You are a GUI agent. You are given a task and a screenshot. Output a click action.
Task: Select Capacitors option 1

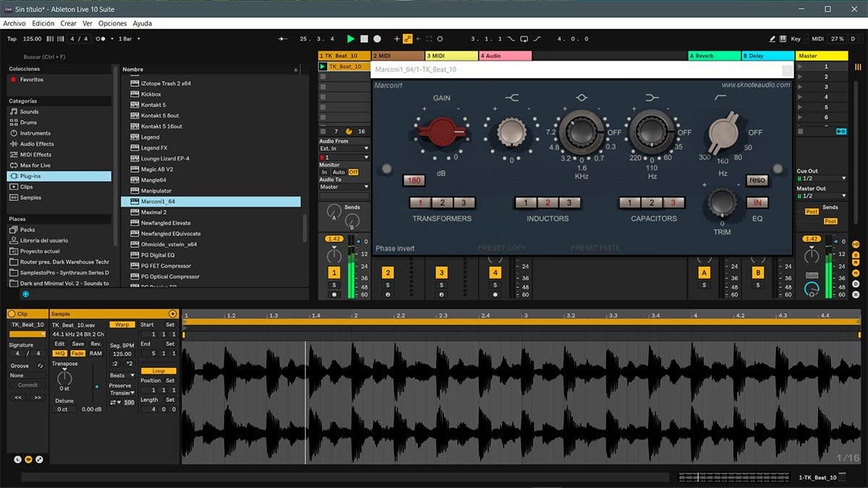click(630, 203)
